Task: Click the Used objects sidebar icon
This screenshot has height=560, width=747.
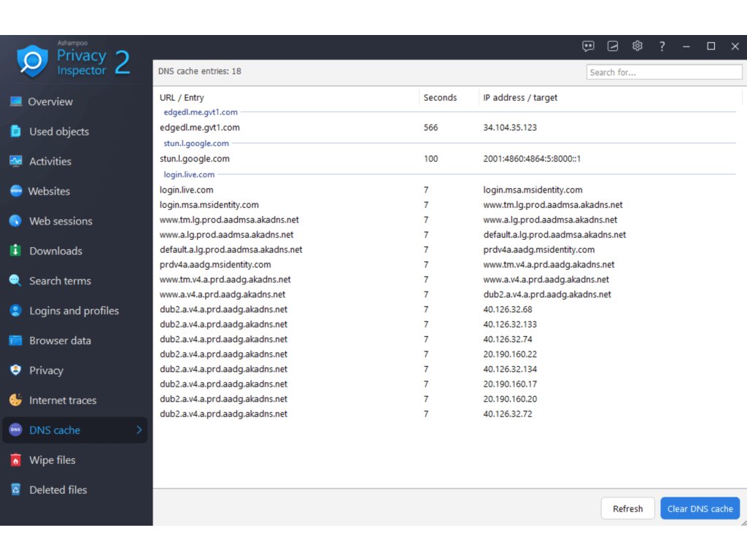Action: (15, 131)
